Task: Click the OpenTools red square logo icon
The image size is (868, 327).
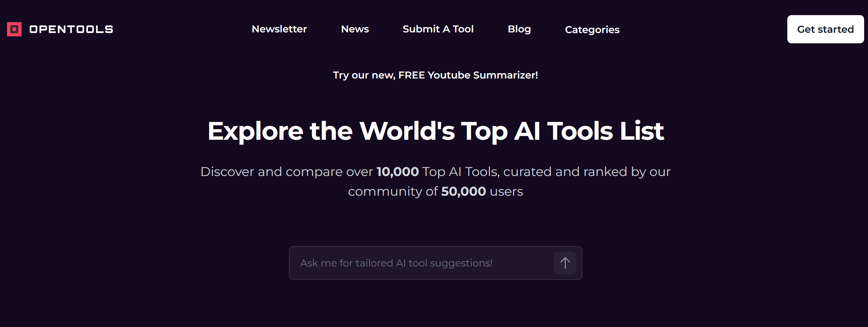Action: tap(14, 29)
